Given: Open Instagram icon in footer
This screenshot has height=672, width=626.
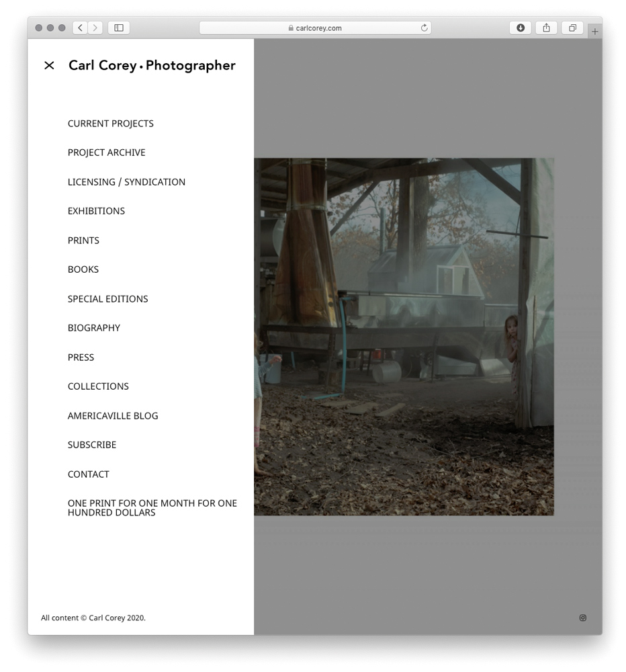Looking at the screenshot, I should [x=582, y=618].
